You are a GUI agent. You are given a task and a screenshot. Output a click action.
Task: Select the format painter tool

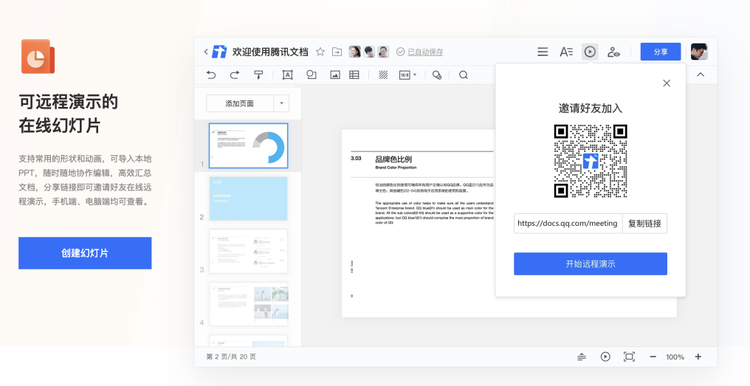[258, 75]
